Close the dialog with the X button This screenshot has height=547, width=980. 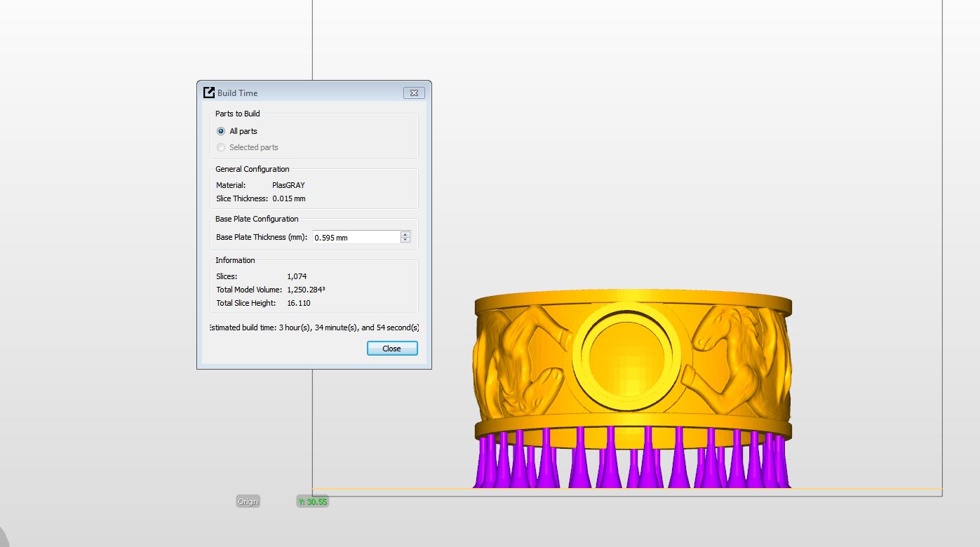click(414, 93)
